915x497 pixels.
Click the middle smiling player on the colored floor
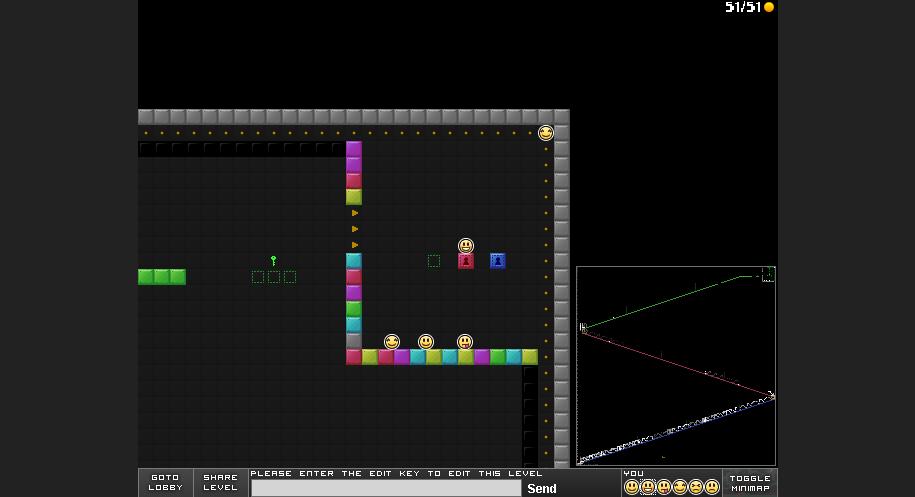click(426, 342)
